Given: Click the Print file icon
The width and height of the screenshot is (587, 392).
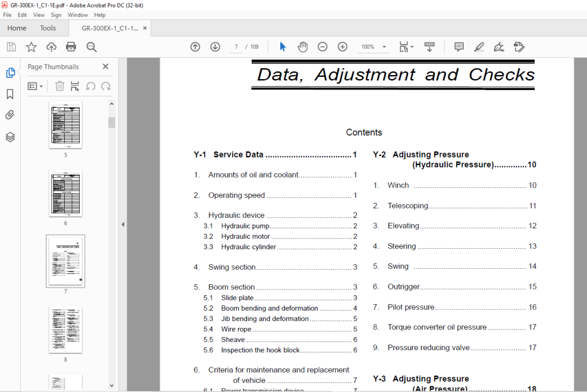Looking at the screenshot, I should pyautogui.click(x=71, y=47).
